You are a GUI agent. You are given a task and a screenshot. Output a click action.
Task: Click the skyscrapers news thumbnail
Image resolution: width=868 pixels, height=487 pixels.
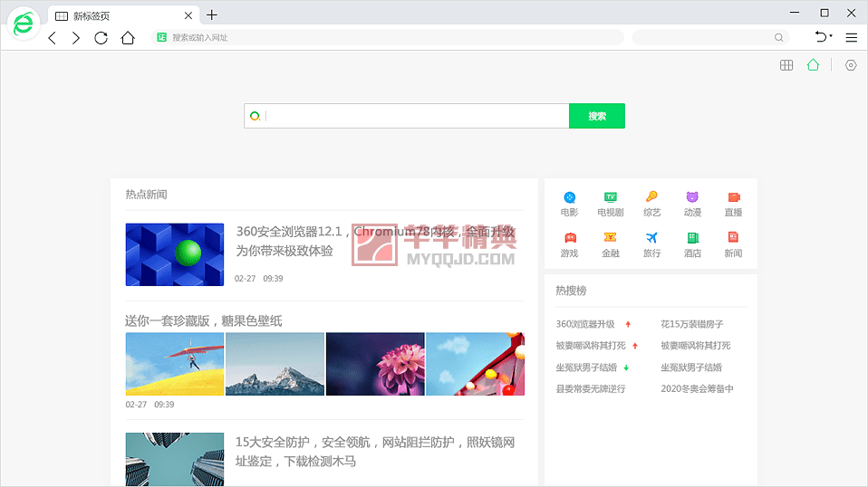(175, 459)
